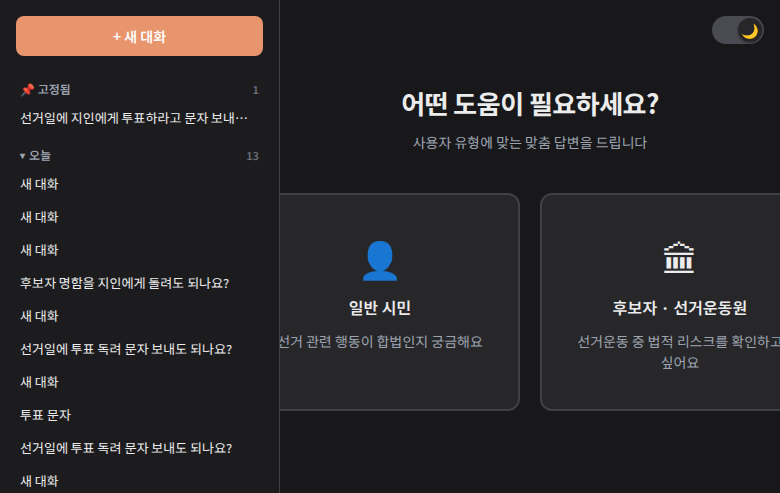Open the 투표 문자 conversation
This screenshot has height=493, width=780.
45,415
